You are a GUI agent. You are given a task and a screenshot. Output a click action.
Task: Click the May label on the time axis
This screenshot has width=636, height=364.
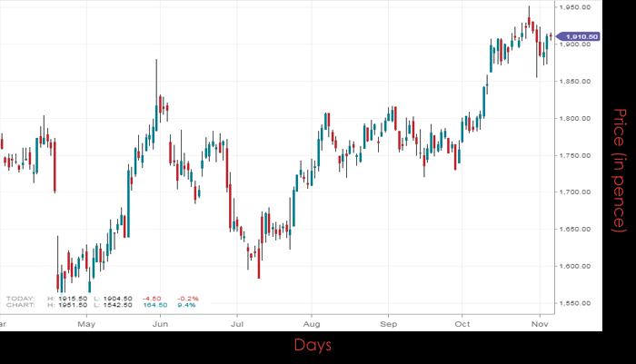pyautogui.click(x=86, y=322)
